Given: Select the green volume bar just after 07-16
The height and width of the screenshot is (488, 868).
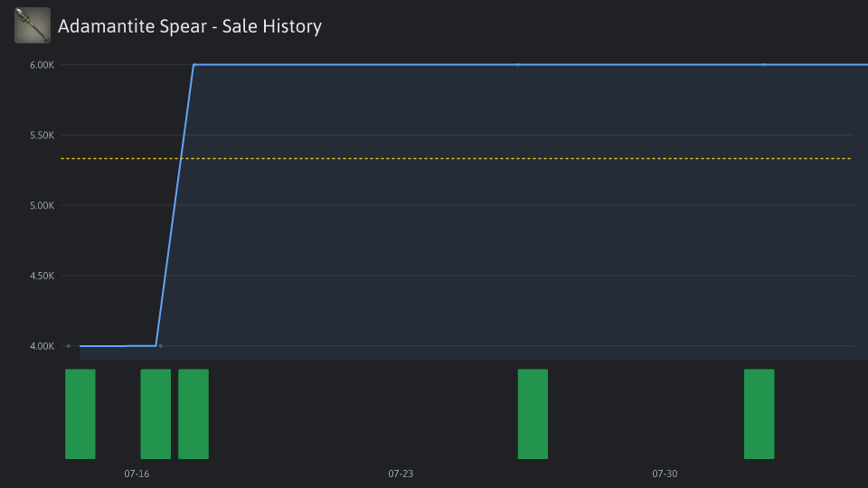Looking at the screenshot, I should pyautogui.click(x=156, y=414).
